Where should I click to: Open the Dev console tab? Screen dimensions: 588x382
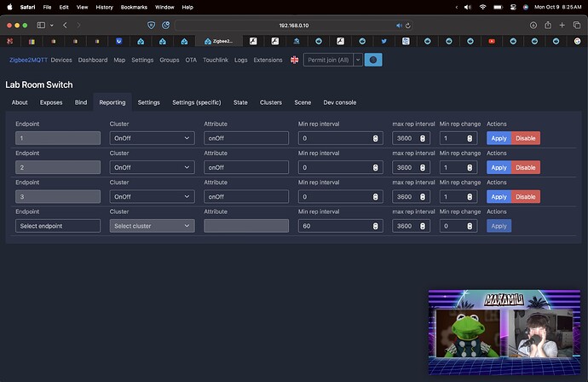pyautogui.click(x=340, y=102)
